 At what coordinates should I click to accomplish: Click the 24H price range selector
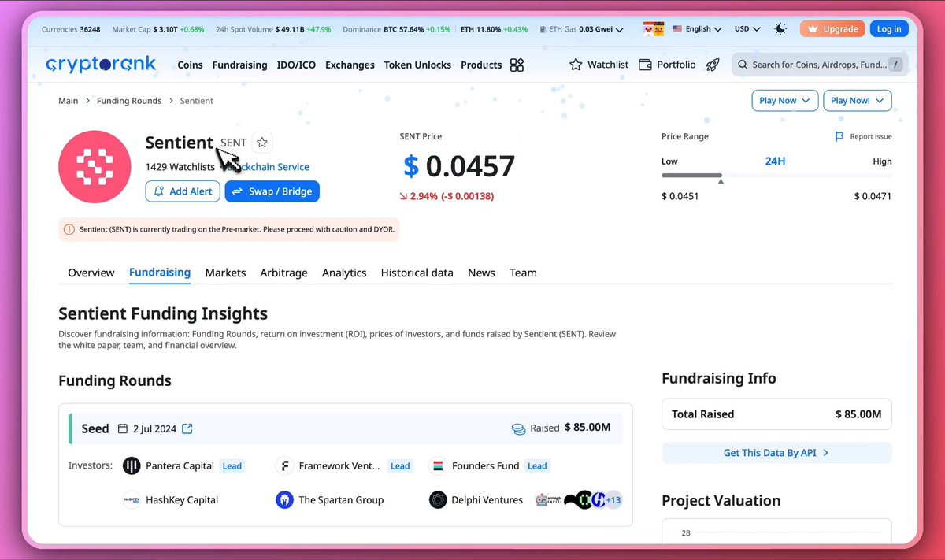(x=775, y=161)
